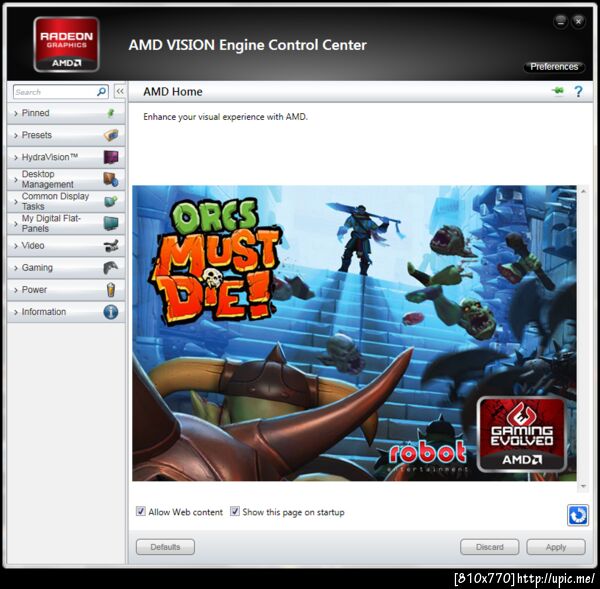This screenshot has width=600, height=589.
Task: Click the Presets icon
Action: pyautogui.click(x=111, y=135)
